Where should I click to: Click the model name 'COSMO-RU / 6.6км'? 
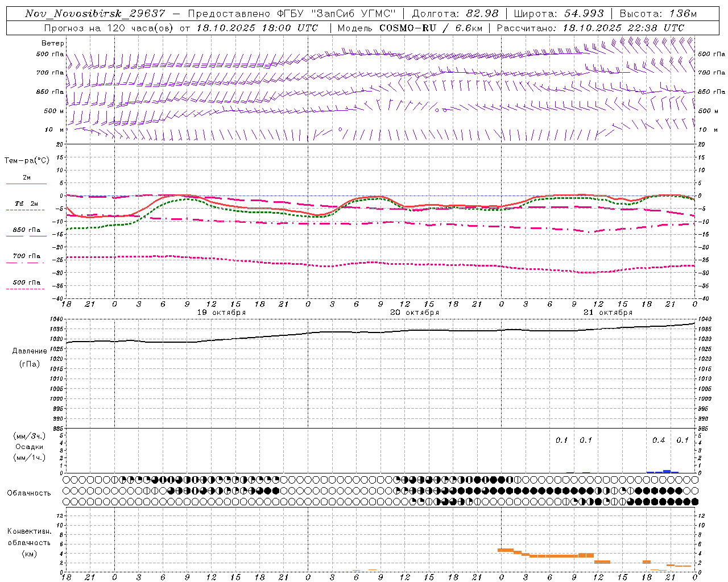pos(431,28)
